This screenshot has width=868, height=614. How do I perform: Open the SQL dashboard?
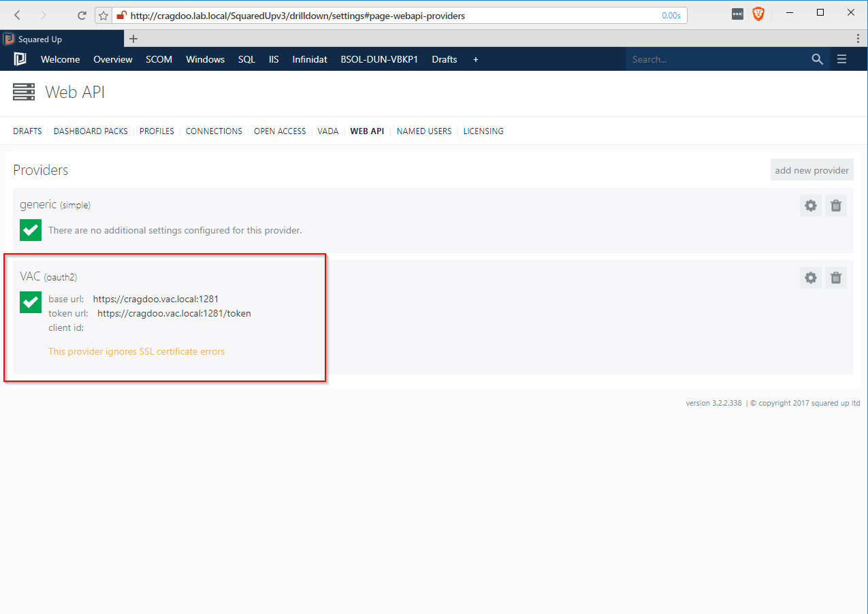[247, 59]
